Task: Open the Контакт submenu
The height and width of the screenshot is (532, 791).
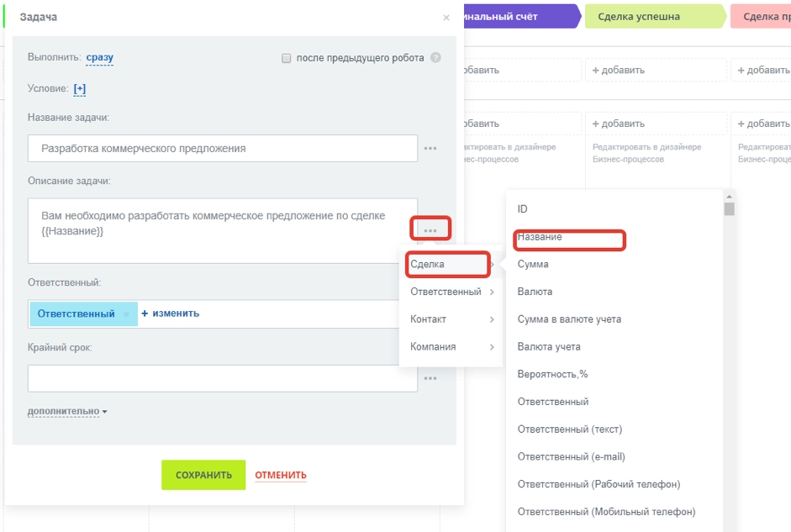Action: pos(447,319)
